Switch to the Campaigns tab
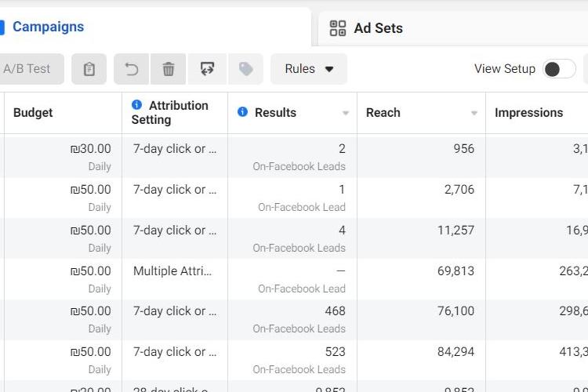 tap(48, 27)
